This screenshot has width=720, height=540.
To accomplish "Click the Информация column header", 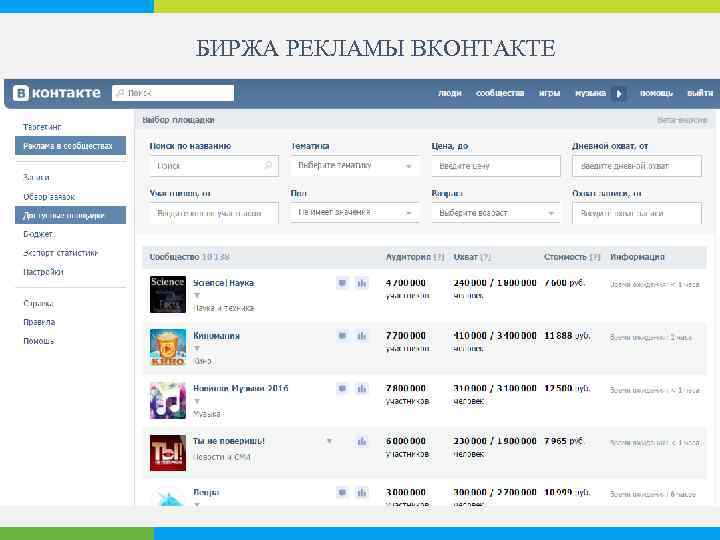I will click(637, 257).
